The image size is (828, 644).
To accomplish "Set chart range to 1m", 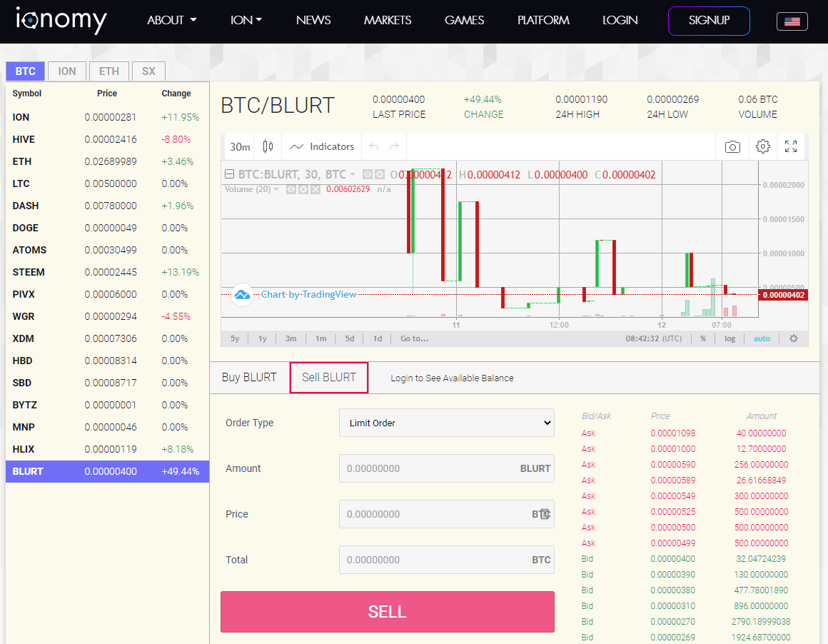I will tap(320, 338).
